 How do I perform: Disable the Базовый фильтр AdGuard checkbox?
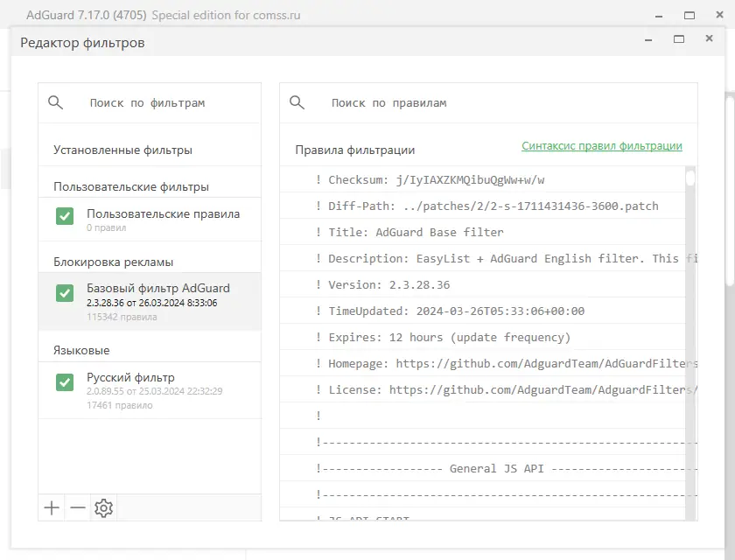(x=65, y=292)
